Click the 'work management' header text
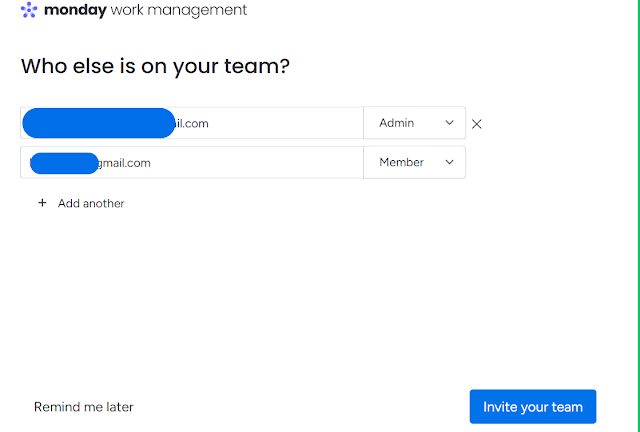The width and height of the screenshot is (640, 432). tap(179, 10)
